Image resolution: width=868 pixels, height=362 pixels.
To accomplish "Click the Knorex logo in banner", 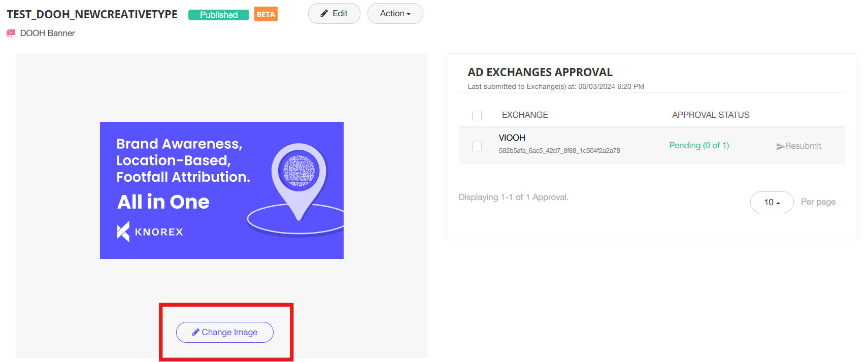I will click(x=149, y=232).
